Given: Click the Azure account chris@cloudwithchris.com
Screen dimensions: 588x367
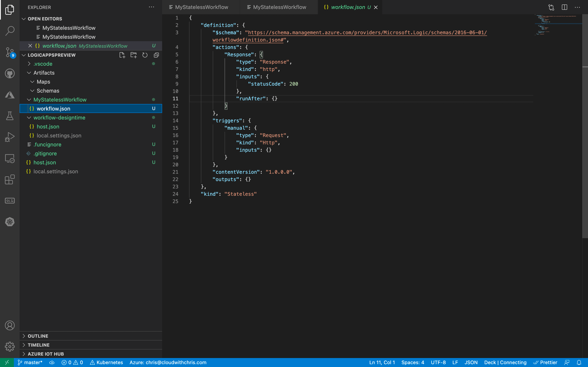Looking at the screenshot, I should tap(168, 362).
